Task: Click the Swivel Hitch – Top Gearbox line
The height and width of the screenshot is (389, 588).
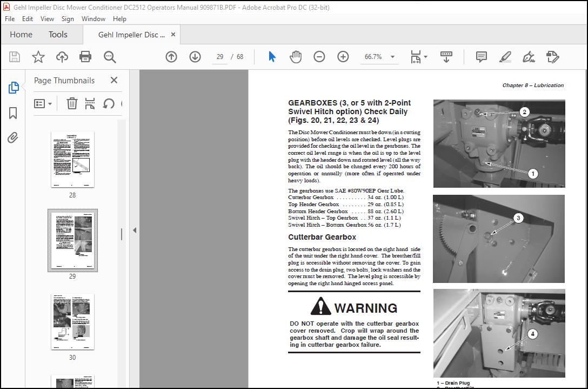Action: [x=344, y=218]
